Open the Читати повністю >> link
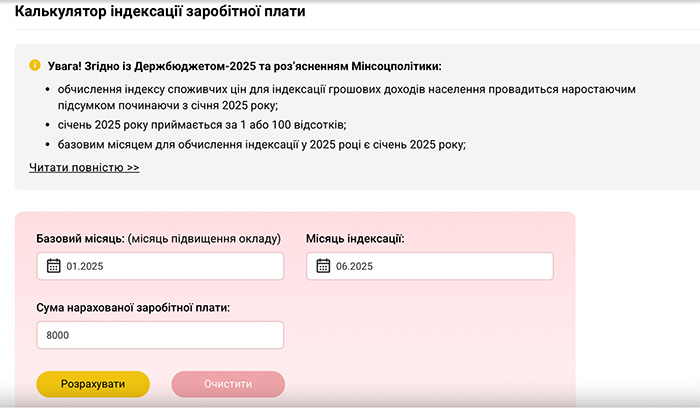 (x=84, y=167)
